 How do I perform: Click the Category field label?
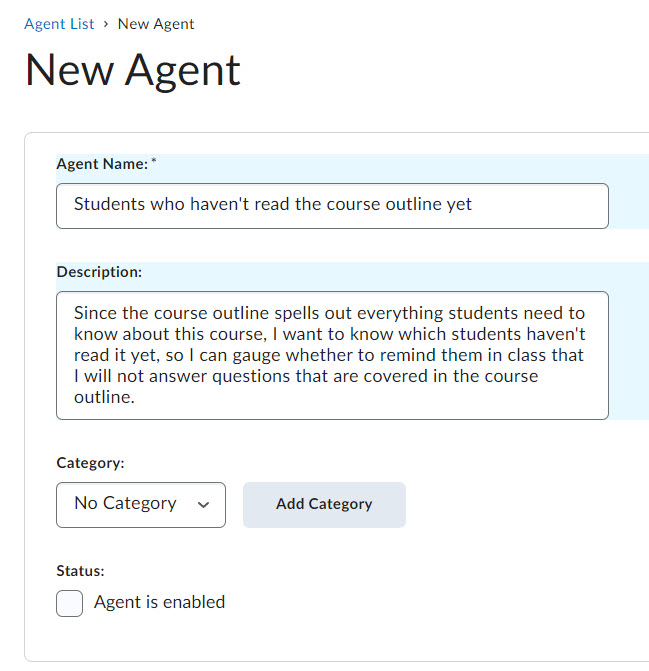tap(90, 463)
